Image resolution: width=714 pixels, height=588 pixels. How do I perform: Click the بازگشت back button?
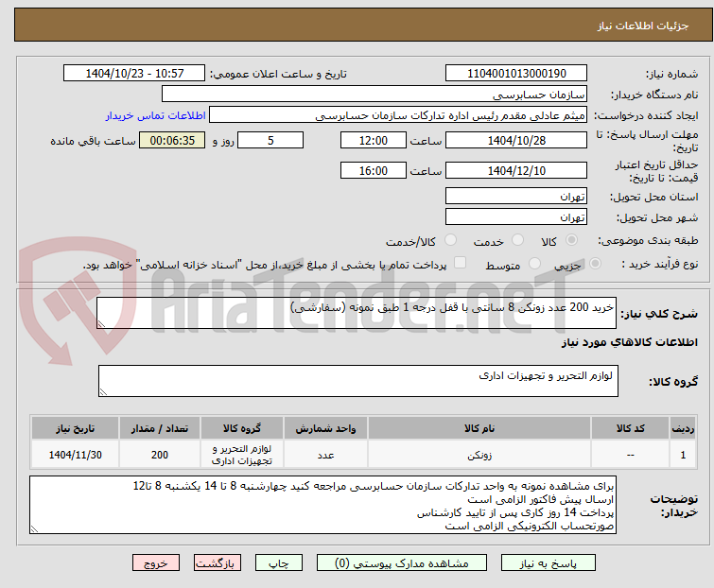pyautogui.click(x=218, y=563)
